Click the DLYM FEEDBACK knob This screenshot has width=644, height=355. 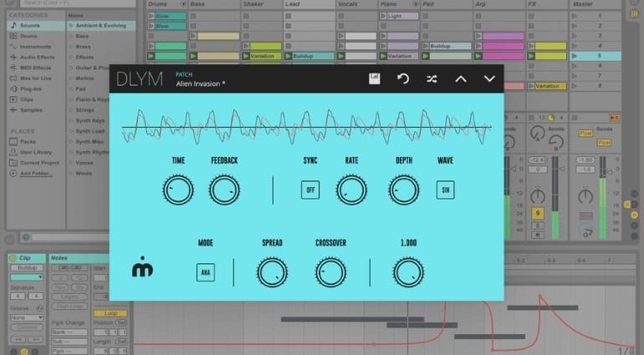[x=224, y=190]
